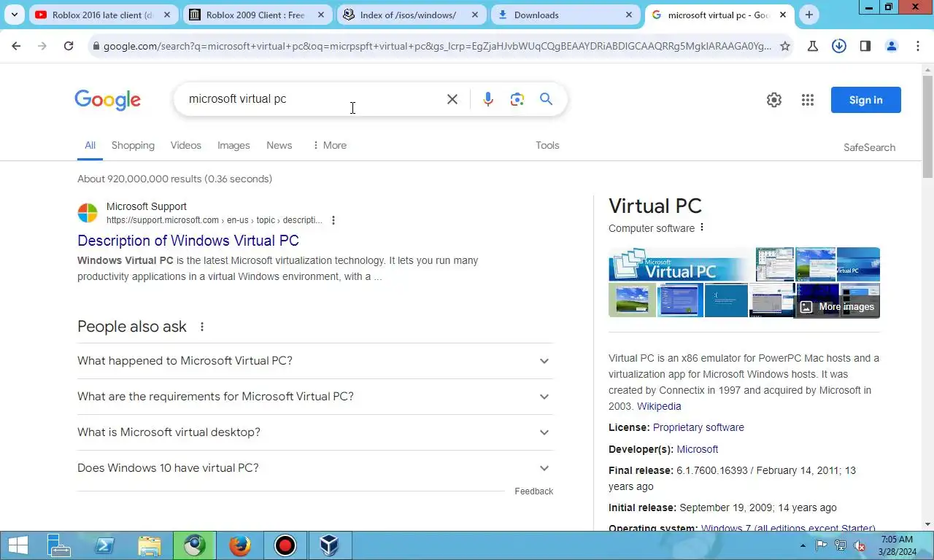Clear the search box with X
Image resolution: width=934 pixels, height=560 pixels.
tap(452, 99)
